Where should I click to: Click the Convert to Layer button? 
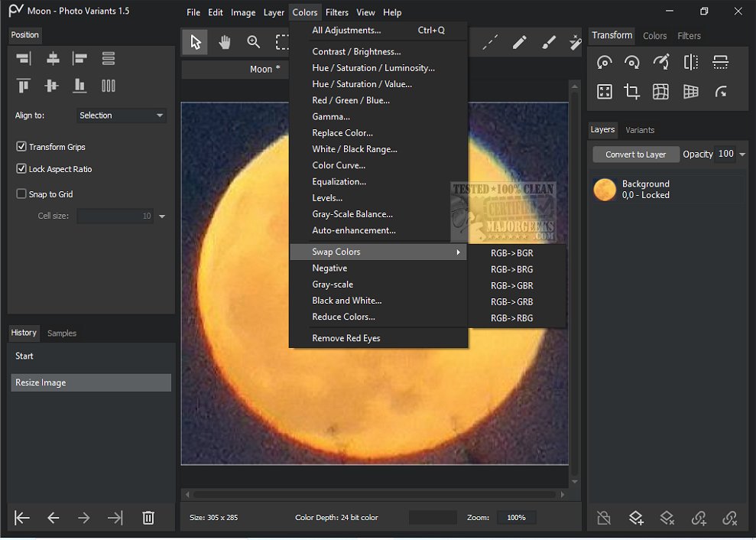(x=635, y=155)
